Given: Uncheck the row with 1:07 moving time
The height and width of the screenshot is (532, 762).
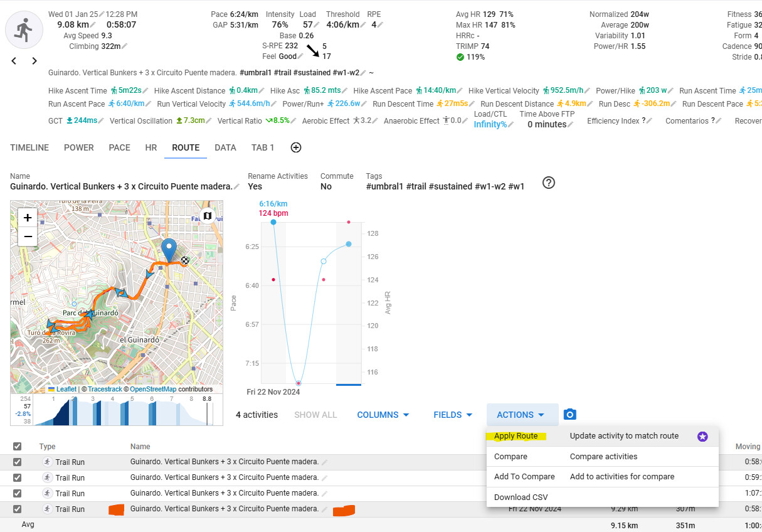Looking at the screenshot, I should 17,494.
